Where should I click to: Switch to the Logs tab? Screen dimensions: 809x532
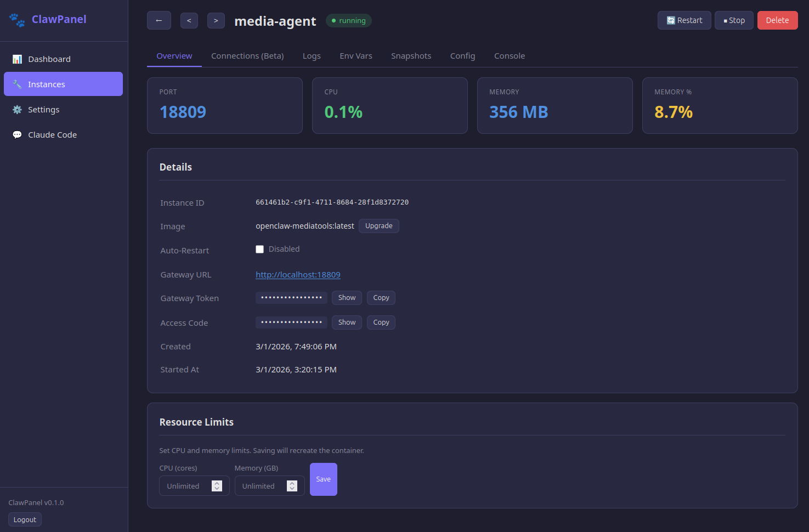pos(312,55)
